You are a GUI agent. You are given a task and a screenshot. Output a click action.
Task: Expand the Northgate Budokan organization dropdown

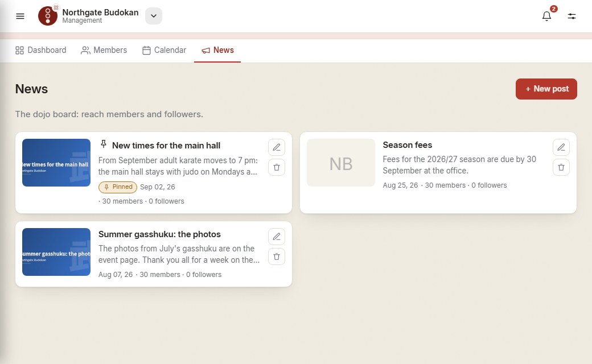(154, 16)
